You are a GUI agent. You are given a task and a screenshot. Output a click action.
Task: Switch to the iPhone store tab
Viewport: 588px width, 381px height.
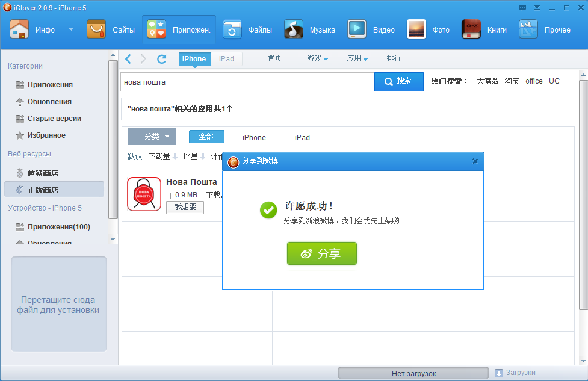point(194,59)
